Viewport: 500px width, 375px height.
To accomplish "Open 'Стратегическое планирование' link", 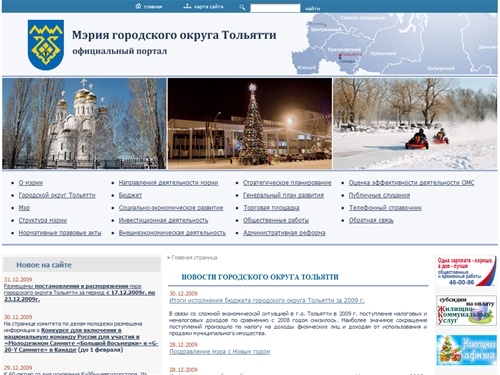I will 287,183.
